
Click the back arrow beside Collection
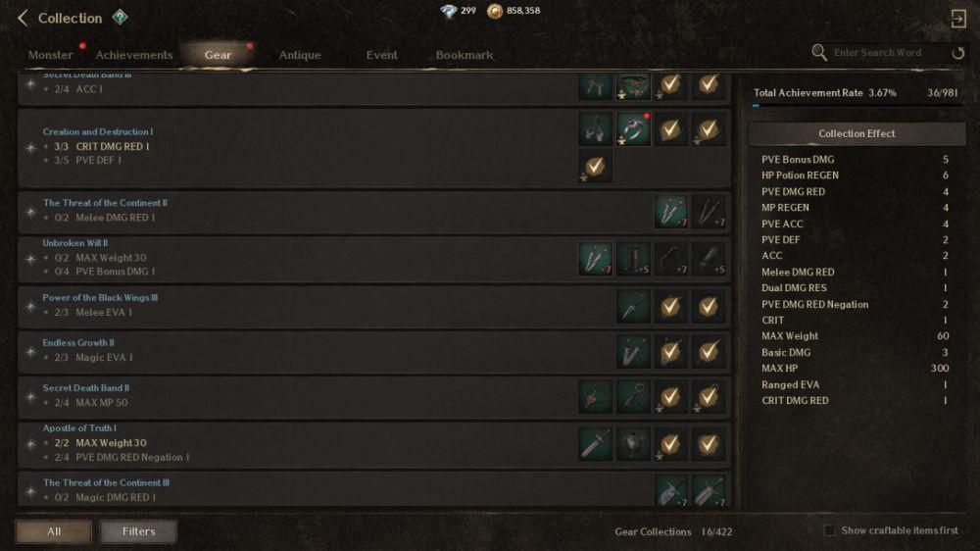(23, 18)
